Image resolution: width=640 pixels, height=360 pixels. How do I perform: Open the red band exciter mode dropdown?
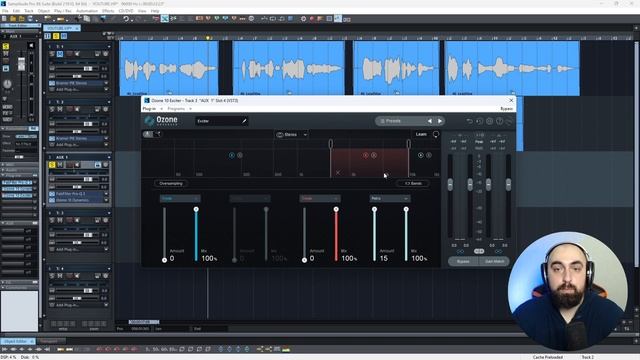tap(320, 198)
